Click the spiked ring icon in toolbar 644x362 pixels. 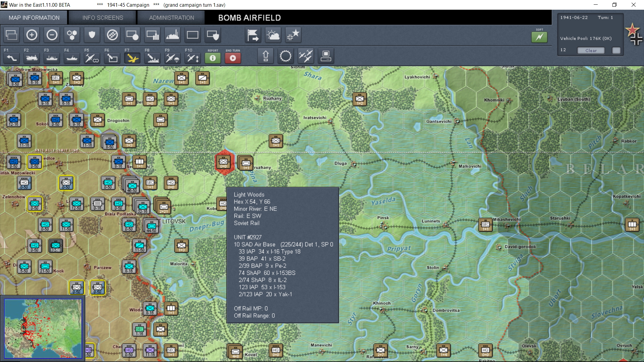point(286,56)
